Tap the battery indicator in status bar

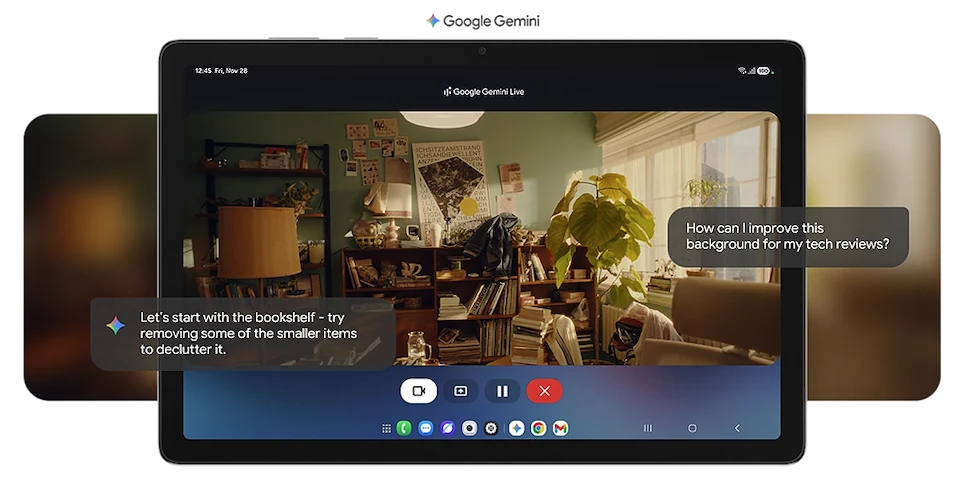tap(763, 71)
